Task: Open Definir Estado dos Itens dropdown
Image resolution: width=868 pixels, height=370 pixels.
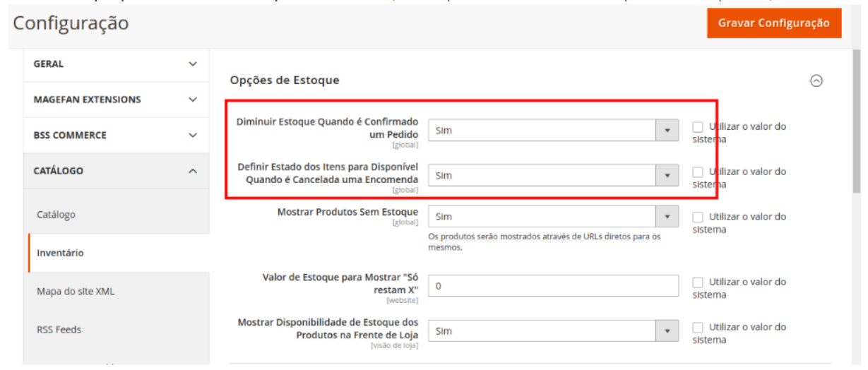Action: [553, 176]
